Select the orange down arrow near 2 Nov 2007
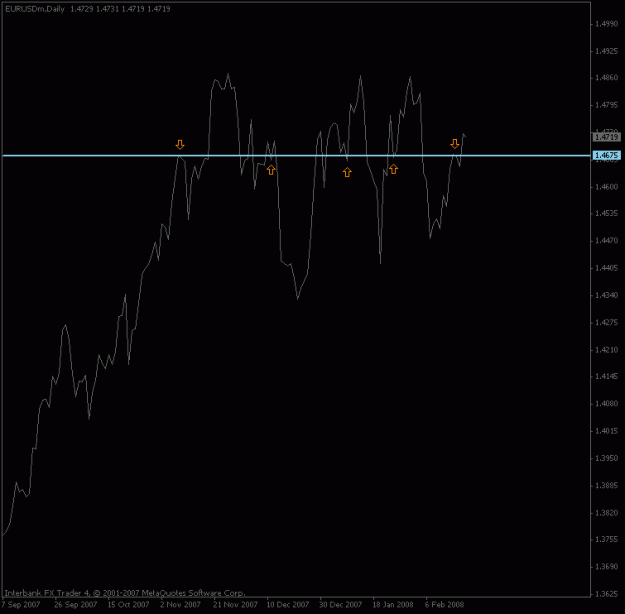Screen dimensions: 625x614 pos(180,144)
